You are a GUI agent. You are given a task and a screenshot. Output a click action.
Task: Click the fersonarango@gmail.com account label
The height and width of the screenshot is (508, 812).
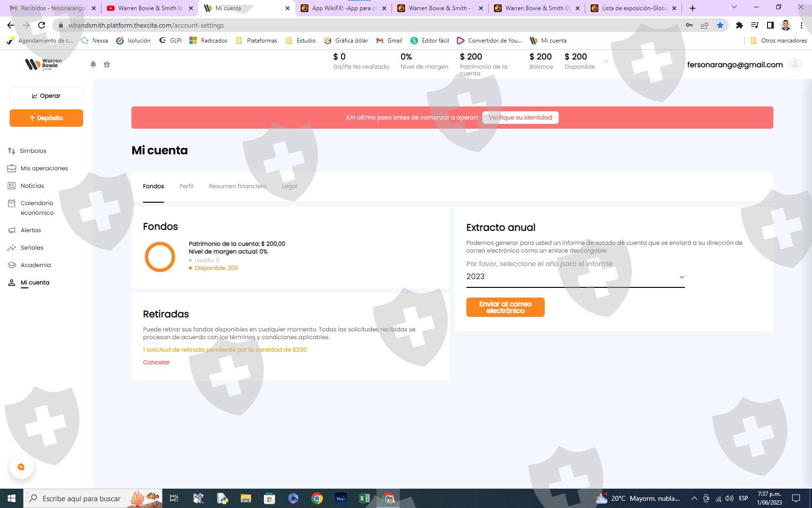point(735,65)
